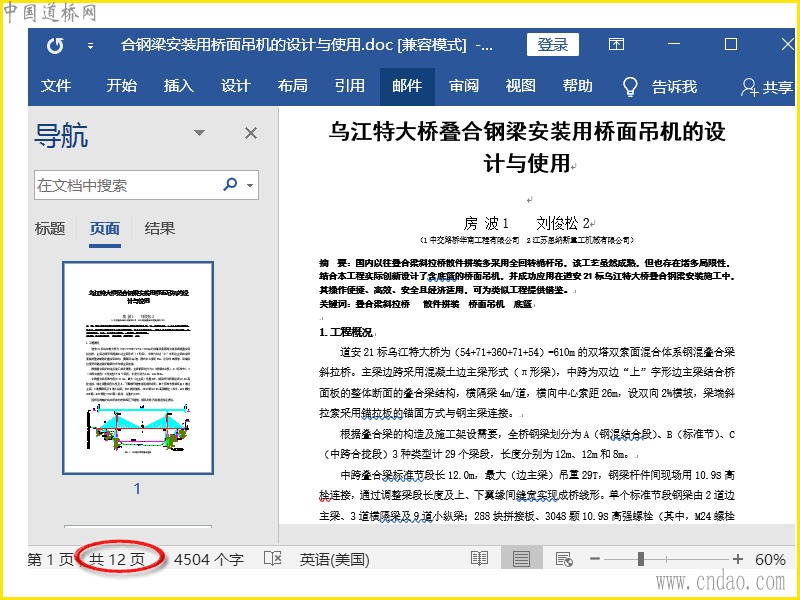
Task: Switch to the 视图 ribbon tab
Action: tap(521, 86)
